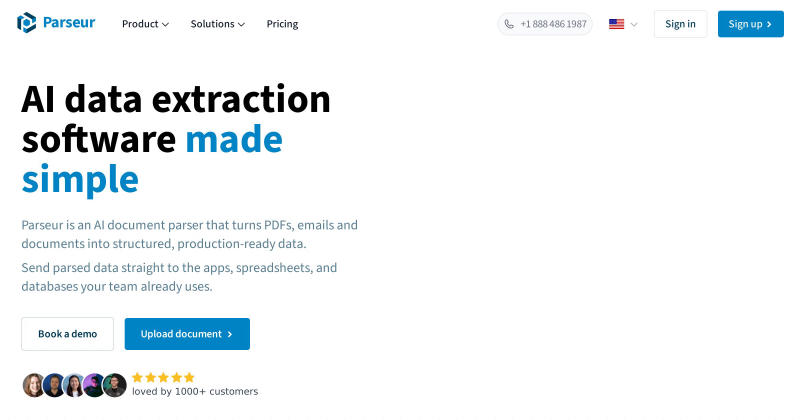Click the arrow icon in Sign up

769,24
